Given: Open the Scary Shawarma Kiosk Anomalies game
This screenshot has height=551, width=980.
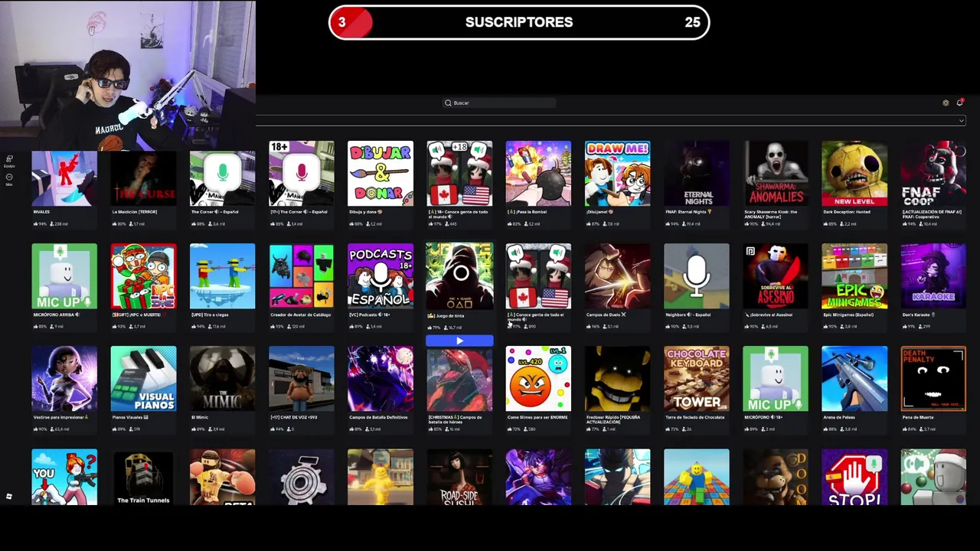Looking at the screenshot, I should point(776,174).
